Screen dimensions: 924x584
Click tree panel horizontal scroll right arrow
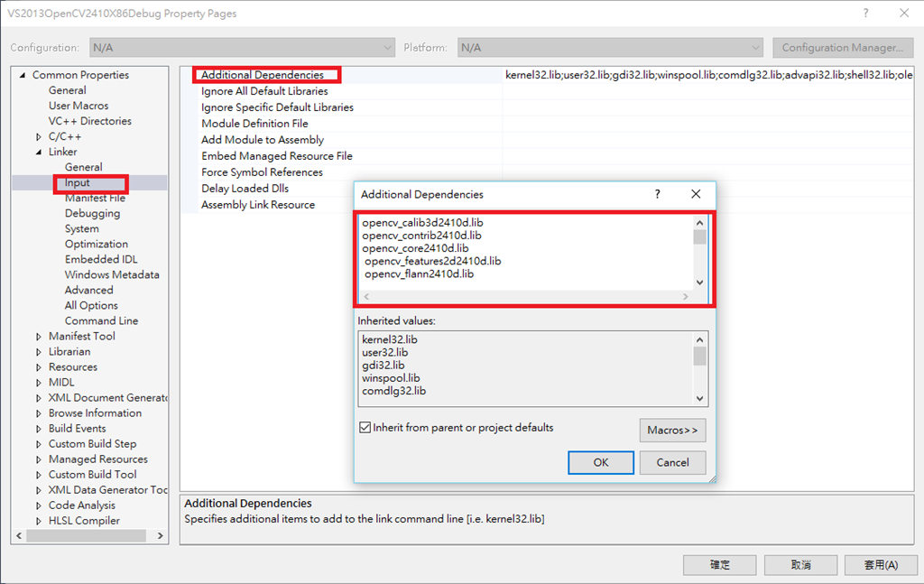tap(161, 535)
